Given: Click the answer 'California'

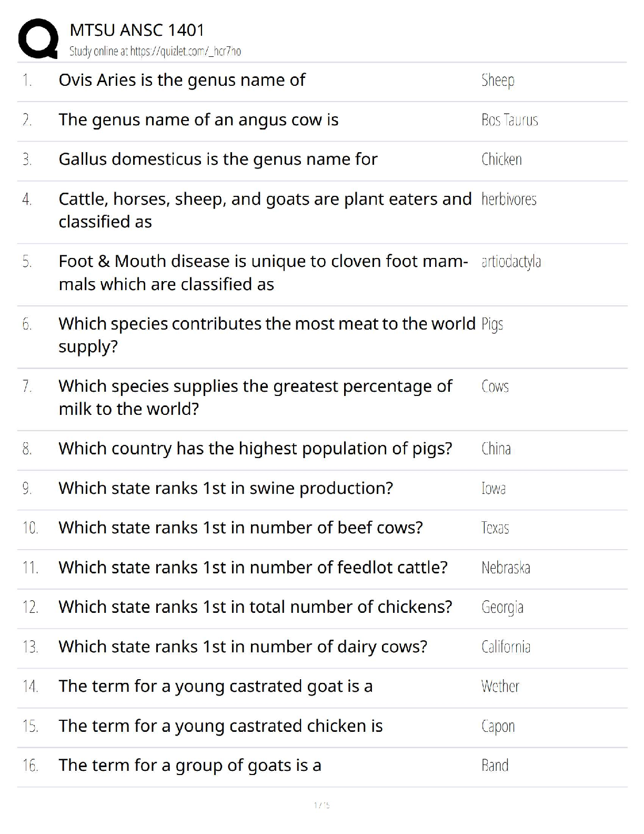Looking at the screenshot, I should point(506,647).
